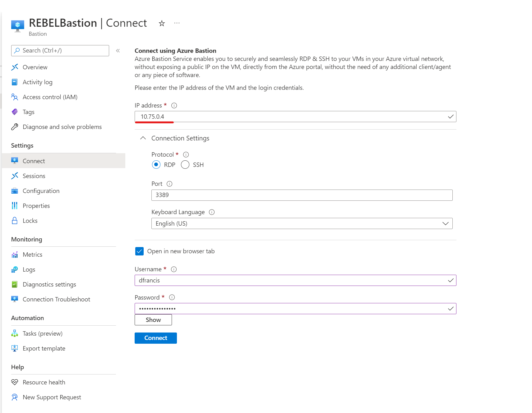Click the Logs icon
Viewport: 532px width, 413px height.
point(15,269)
